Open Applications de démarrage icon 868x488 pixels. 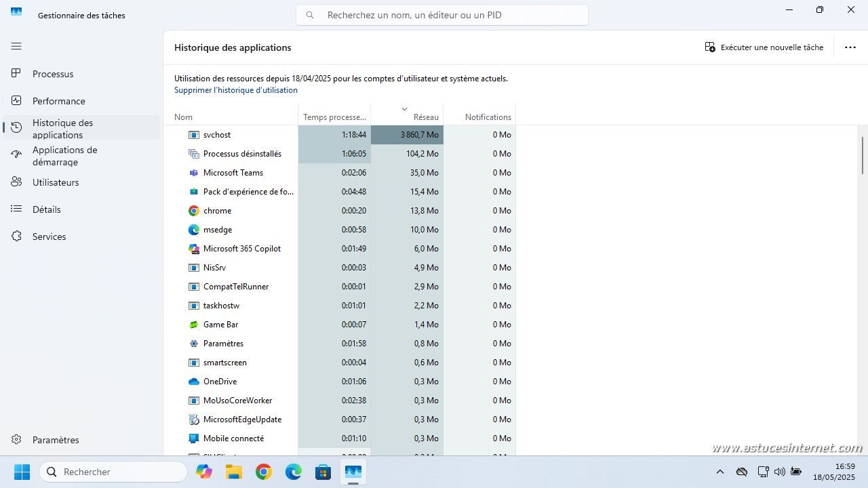coord(16,155)
